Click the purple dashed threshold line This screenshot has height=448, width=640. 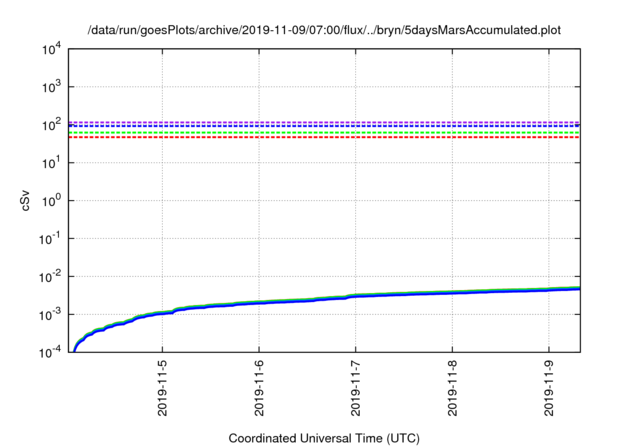point(324,122)
